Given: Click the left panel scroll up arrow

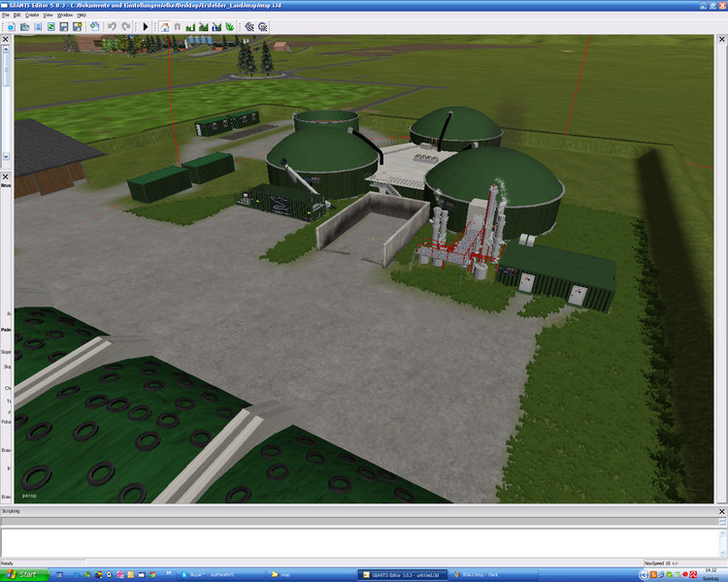Looking at the screenshot, I should coord(6,48).
